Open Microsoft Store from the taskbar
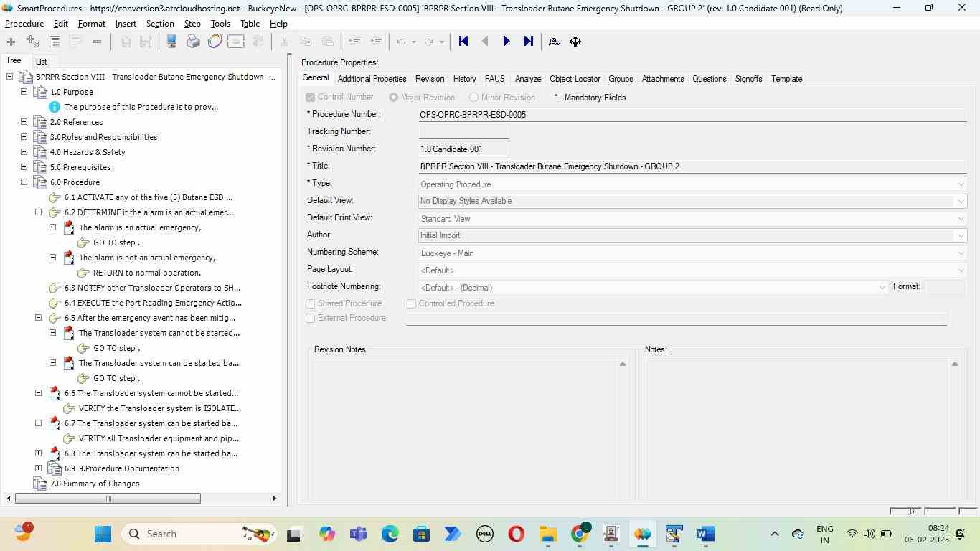Viewport: 980px width, 551px height. (422, 534)
